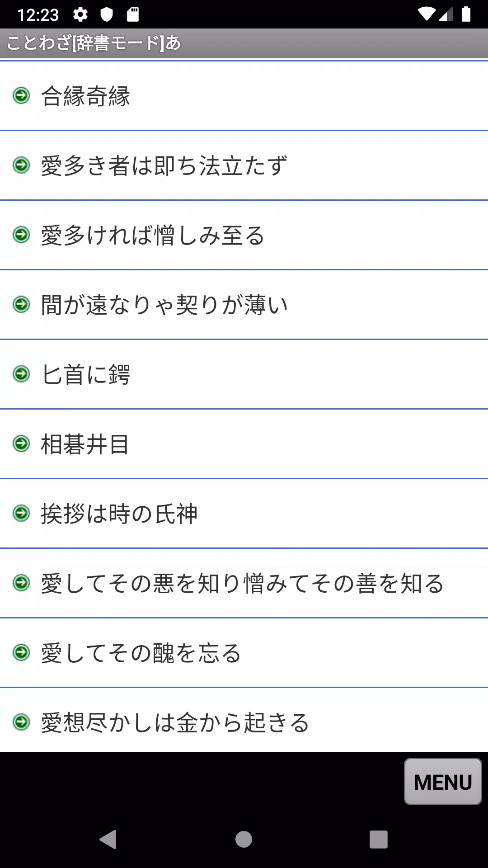Select the proverb 愛してその醜を忘る
Viewport: 488px width, 868px height.
(140, 652)
